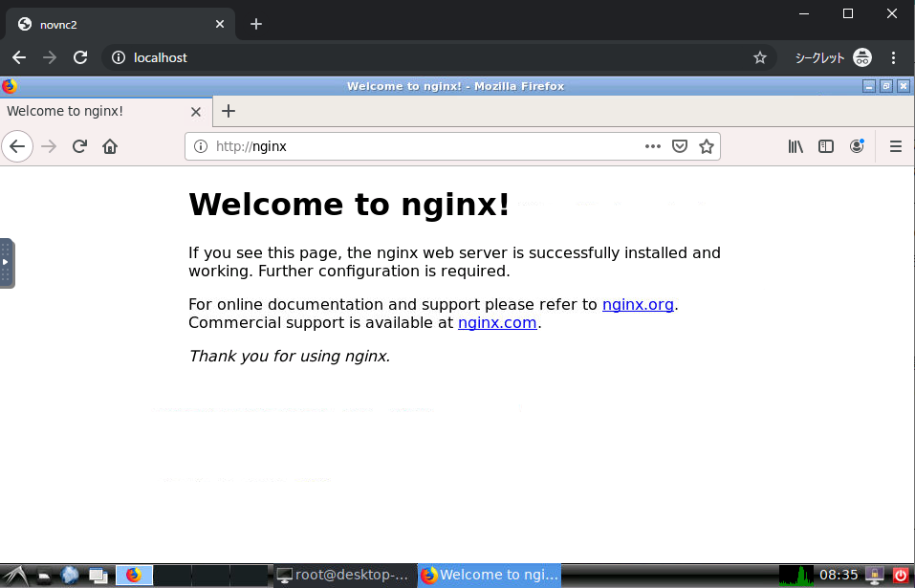Image resolution: width=915 pixels, height=588 pixels.
Task: Switch to the first workspace with Firefox
Action: (x=134, y=576)
